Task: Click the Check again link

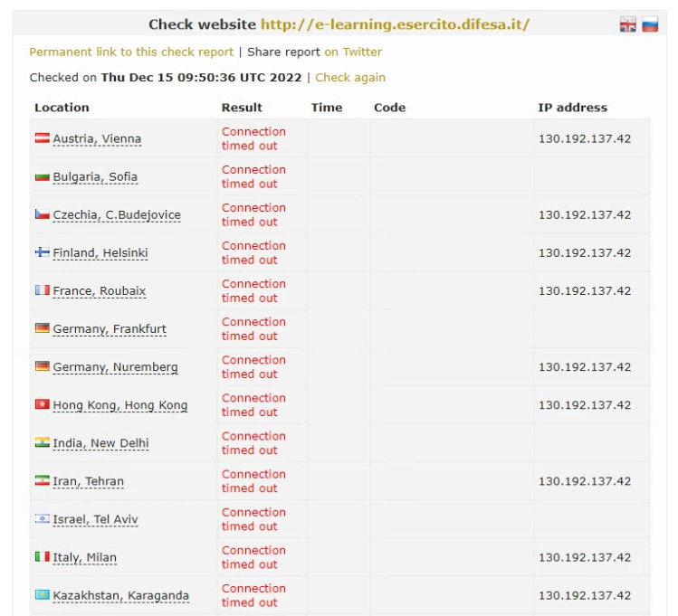Action: (x=350, y=78)
